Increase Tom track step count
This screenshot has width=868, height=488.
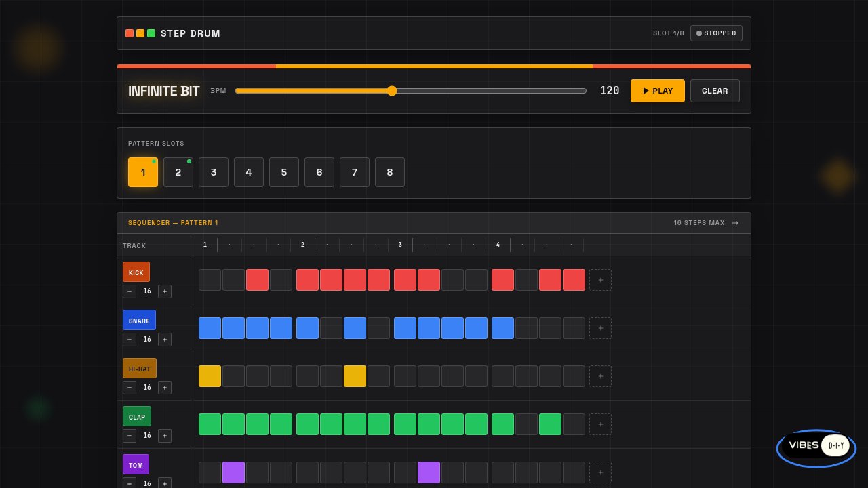tap(165, 483)
